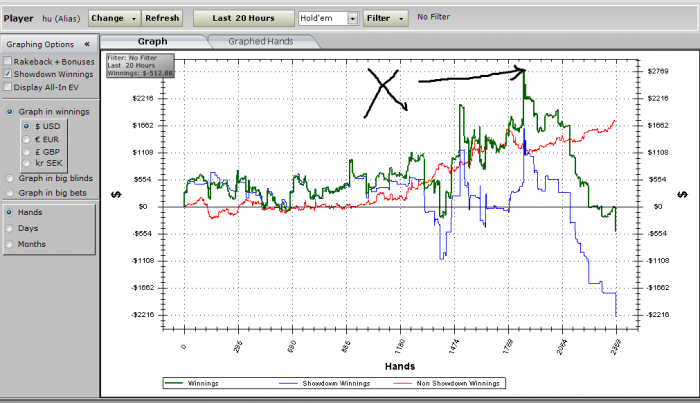700x403 pixels.
Task: Open the Filter dropdown menu
Action: (385, 18)
